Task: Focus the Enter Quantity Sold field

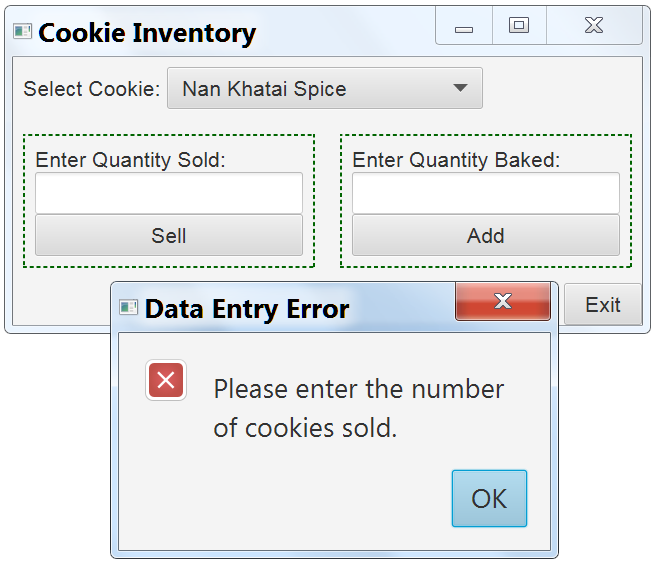Action: (x=169, y=193)
